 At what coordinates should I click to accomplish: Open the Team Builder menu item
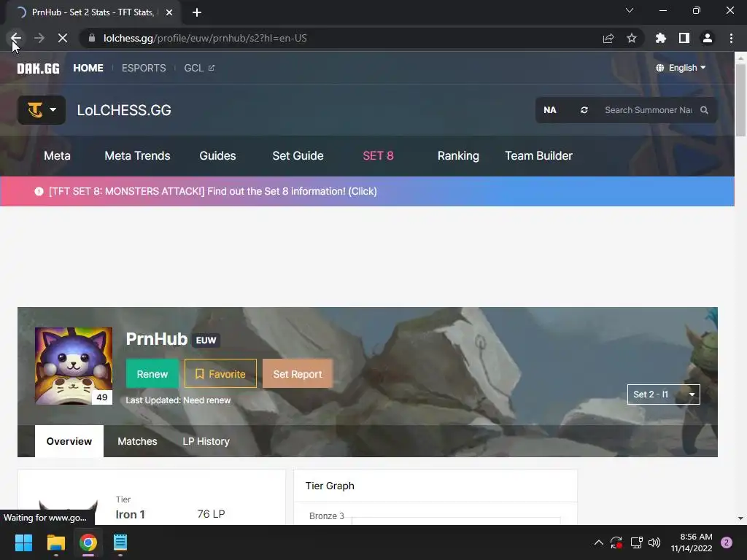click(x=539, y=156)
